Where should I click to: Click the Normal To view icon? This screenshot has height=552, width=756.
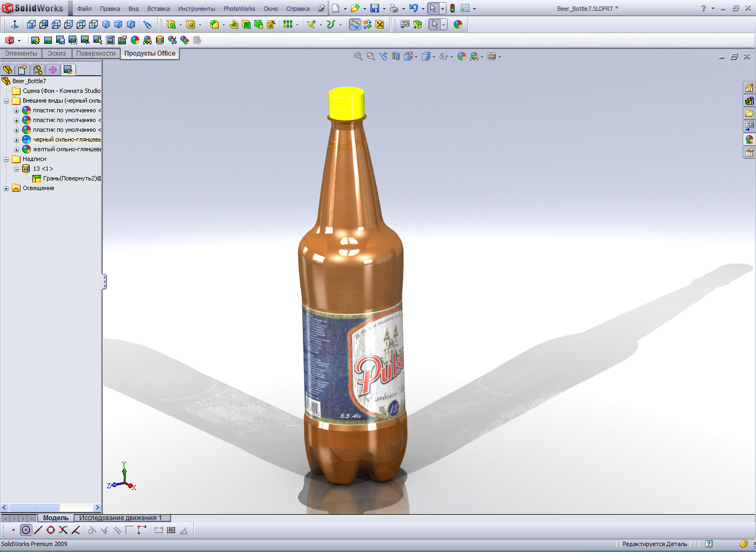coord(15,24)
